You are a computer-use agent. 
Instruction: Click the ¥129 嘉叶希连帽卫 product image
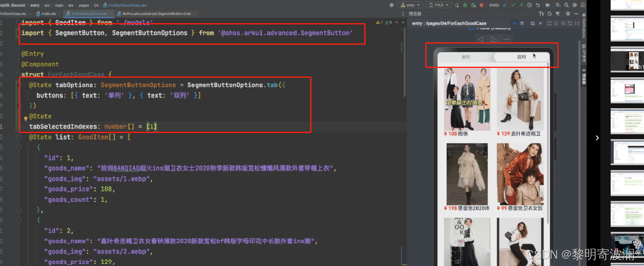click(520, 99)
